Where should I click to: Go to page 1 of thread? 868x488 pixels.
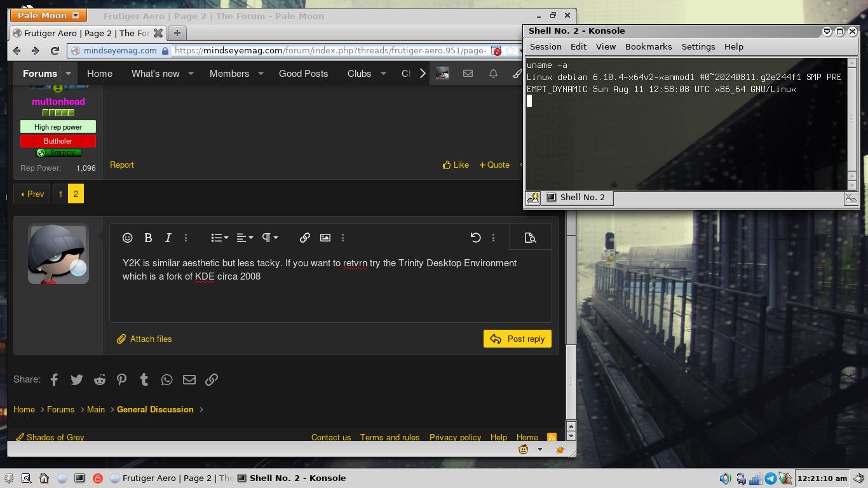[x=60, y=194]
